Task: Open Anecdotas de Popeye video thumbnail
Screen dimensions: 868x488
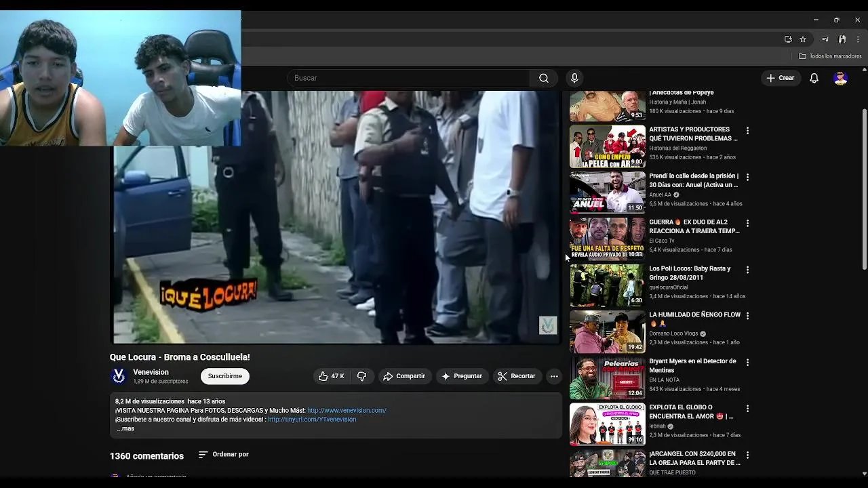Action: click(x=608, y=106)
